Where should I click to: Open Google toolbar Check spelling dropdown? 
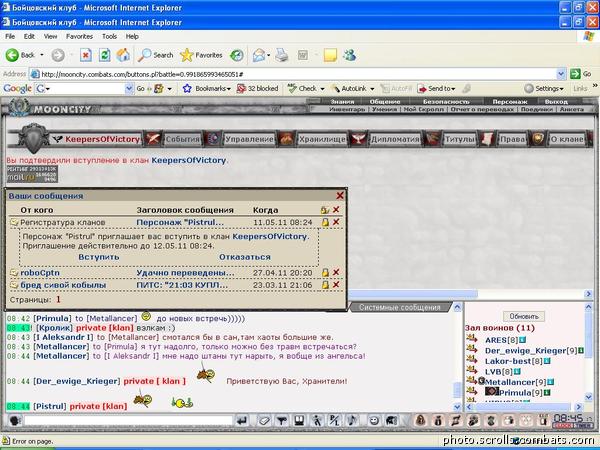(306, 89)
